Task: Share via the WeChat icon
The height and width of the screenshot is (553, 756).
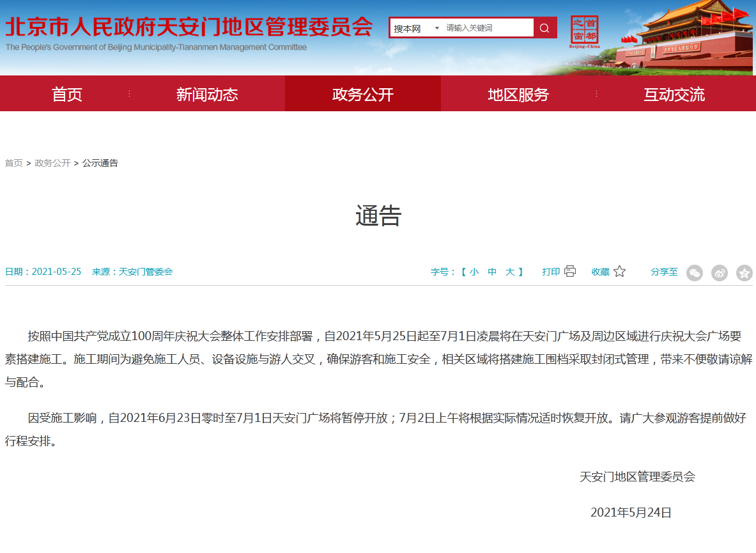Action: (x=694, y=273)
